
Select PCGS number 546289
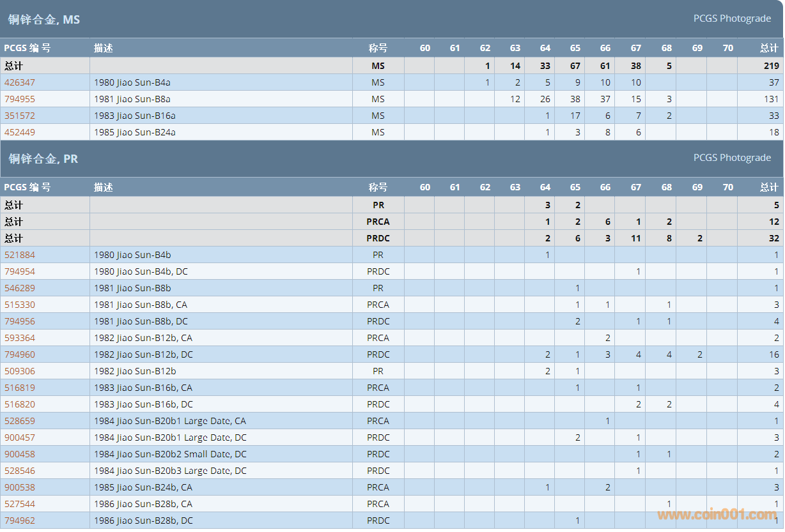pos(20,288)
